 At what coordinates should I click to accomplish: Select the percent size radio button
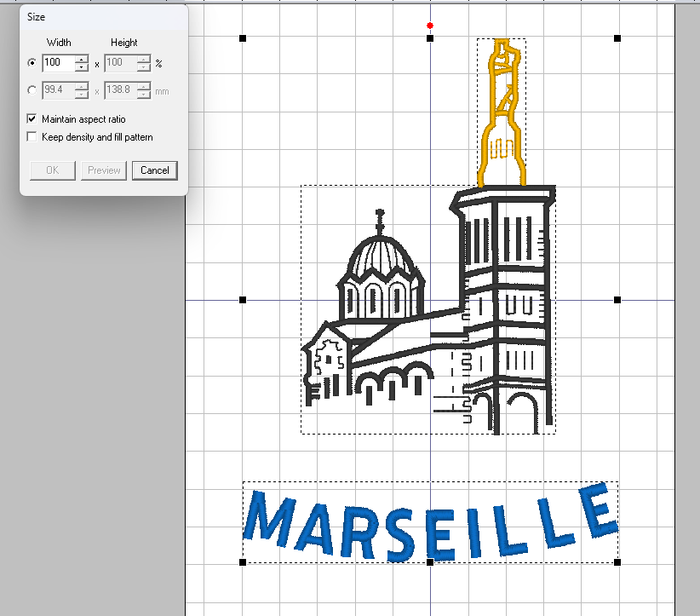click(x=32, y=63)
